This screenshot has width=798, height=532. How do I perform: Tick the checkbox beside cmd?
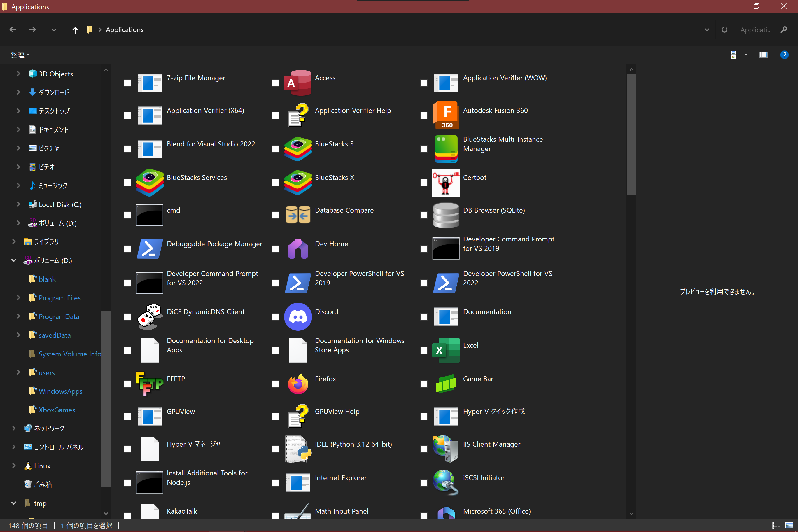(127, 215)
